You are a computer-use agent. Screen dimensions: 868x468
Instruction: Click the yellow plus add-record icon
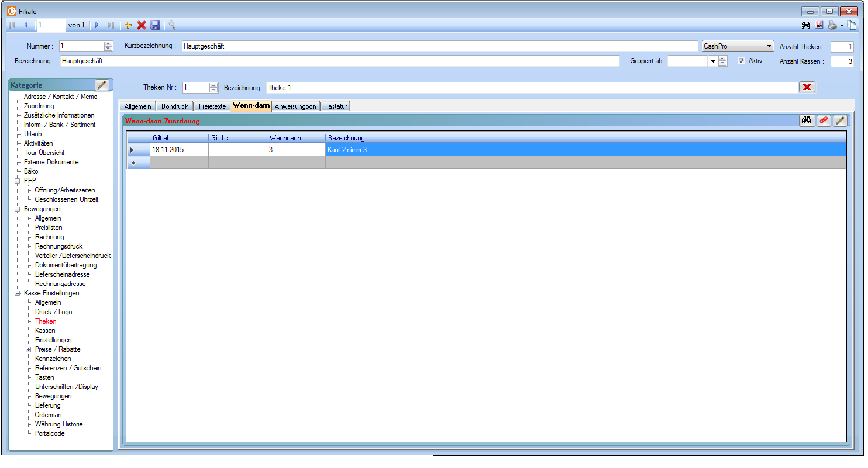tap(128, 25)
